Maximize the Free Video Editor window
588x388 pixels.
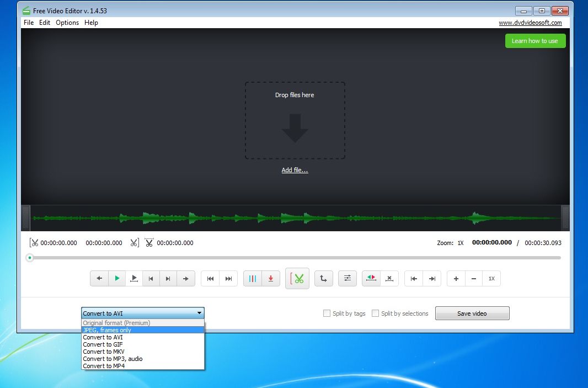pos(542,11)
